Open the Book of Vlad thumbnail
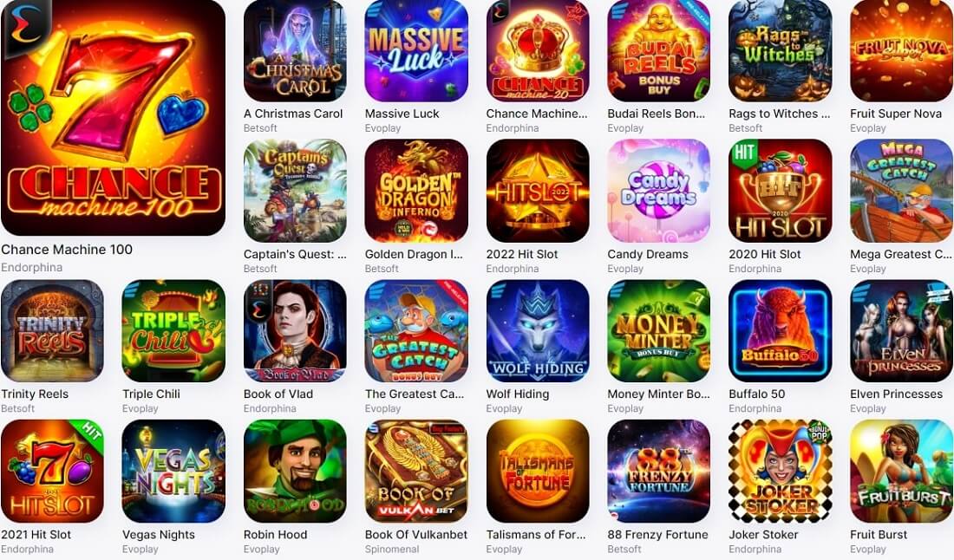This screenshot has height=560, width=954. (x=295, y=331)
